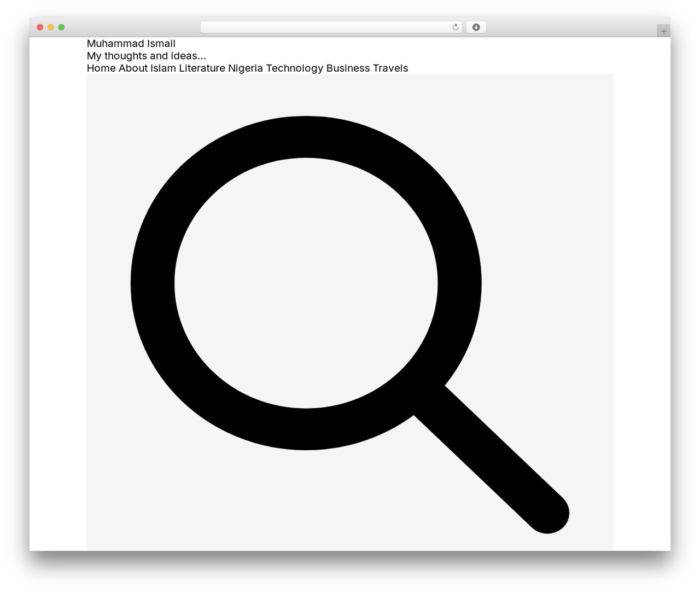Visit the Technology section
The image size is (700, 593).
(x=295, y=68)
